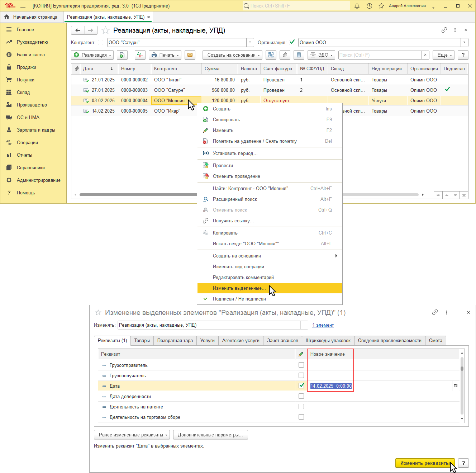This screenshot has width=476, height=473.
Task: Click the global search field Поиск Ctrl+Shift+F
Action: 296,6
